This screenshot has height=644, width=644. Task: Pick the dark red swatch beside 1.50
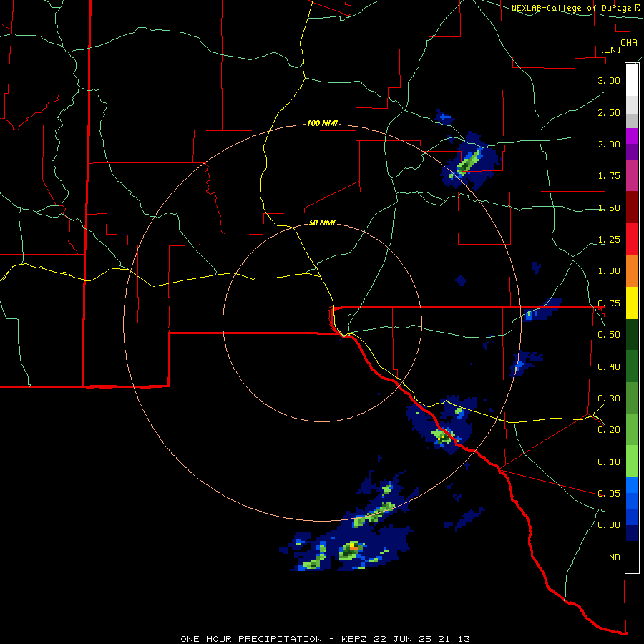tap(632, 208)
